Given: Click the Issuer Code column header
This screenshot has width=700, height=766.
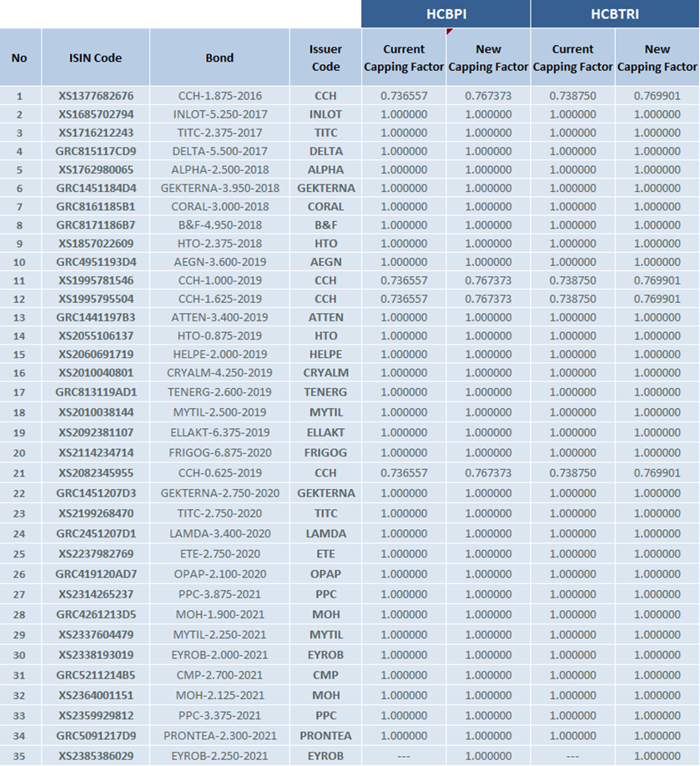Looking at the screenshot, I should click(x=325, y=58).
